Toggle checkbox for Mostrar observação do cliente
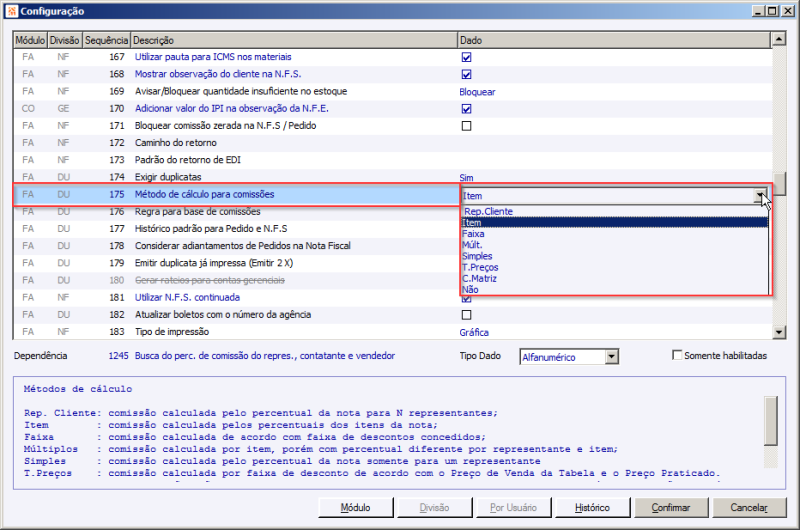The image size is (800, 530). pos(466,74)
